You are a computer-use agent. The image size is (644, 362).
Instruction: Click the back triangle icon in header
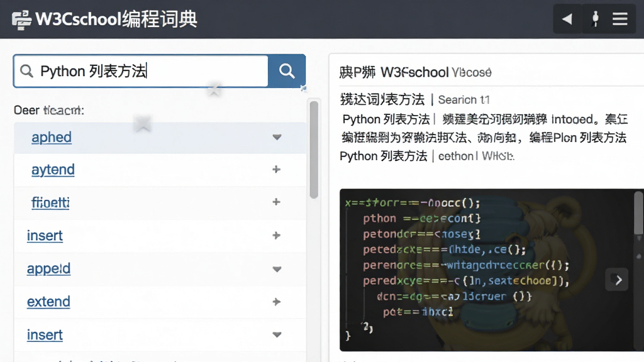[x=567, y=19]
